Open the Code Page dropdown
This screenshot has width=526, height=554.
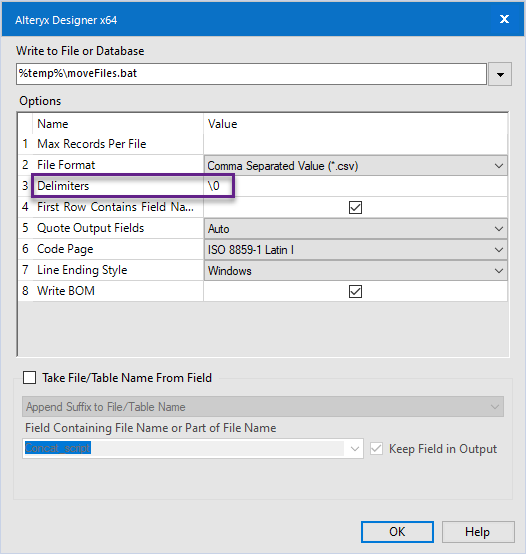(x=355, y=250)
